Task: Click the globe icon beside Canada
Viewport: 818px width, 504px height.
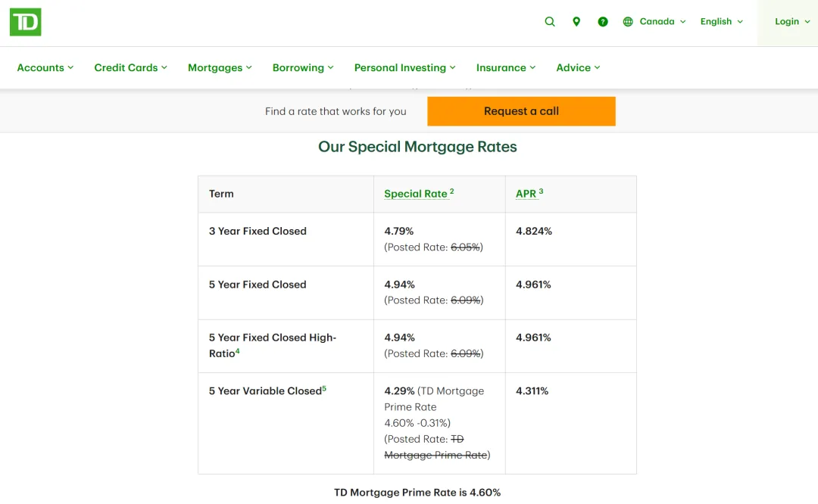Action: (x=628, y=22)
